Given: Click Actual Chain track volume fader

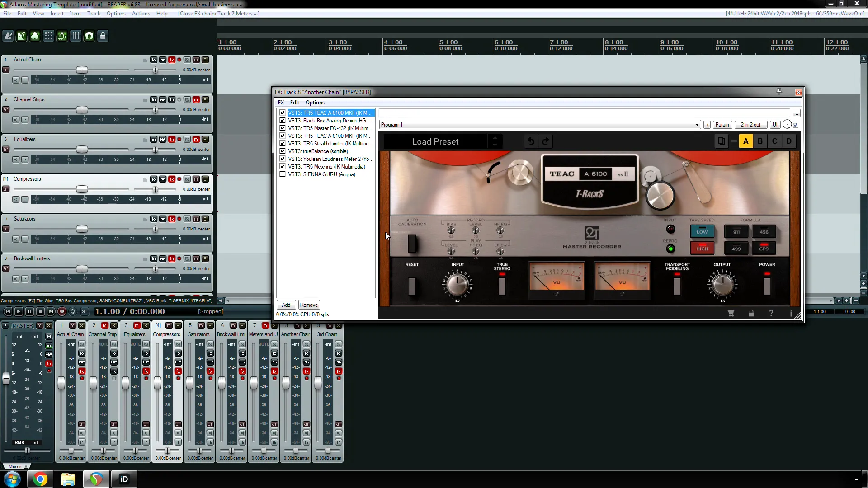Looking at the screenshot, I should pyautogui.click(x=82, y=70).
